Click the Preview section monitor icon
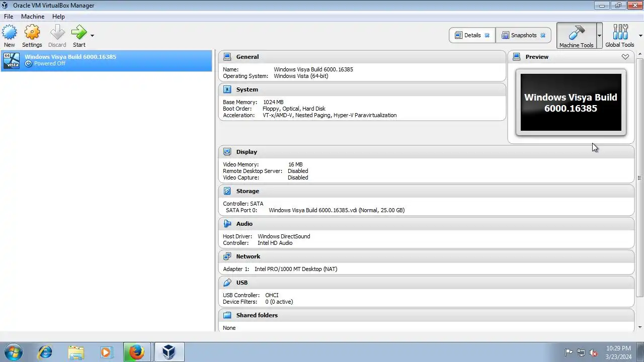644x362 pixels. click(x=516, y=57)
